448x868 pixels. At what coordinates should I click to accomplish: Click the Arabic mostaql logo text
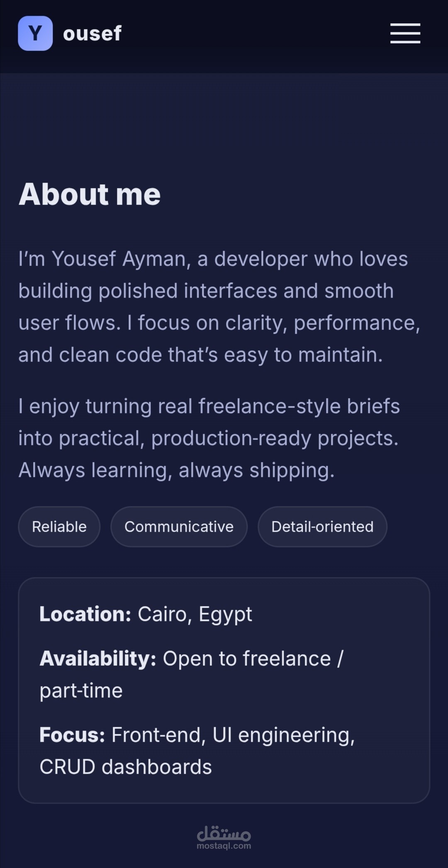tap(224, 834)
